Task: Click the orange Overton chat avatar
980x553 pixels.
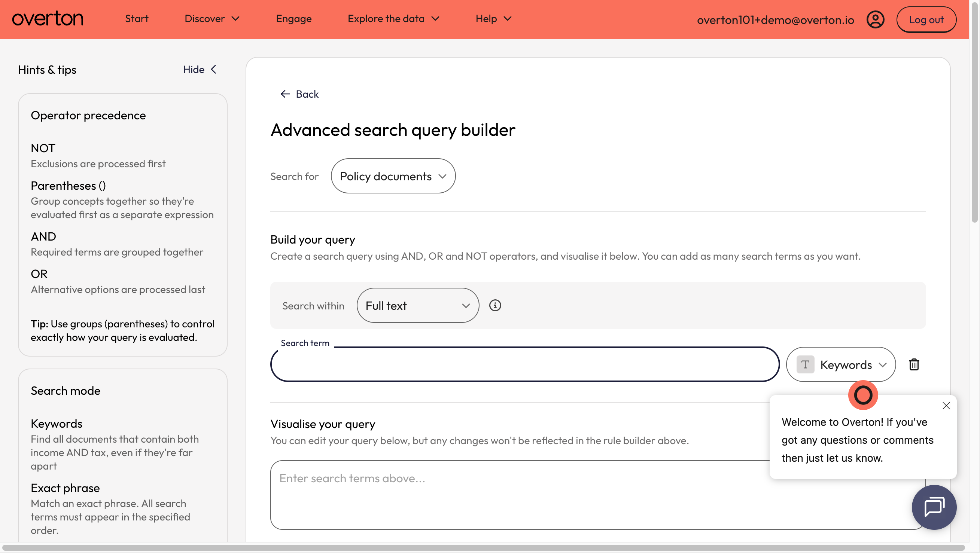Action: 863,395
